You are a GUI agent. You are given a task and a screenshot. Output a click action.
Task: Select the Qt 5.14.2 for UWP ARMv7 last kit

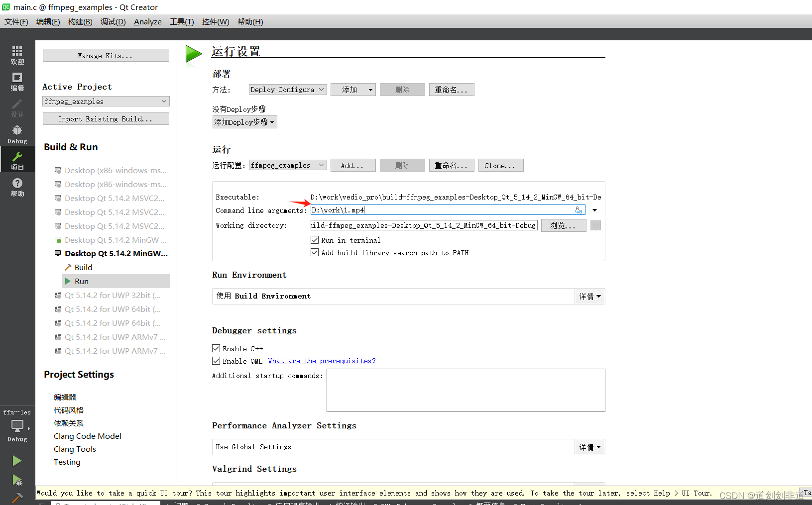110,351
